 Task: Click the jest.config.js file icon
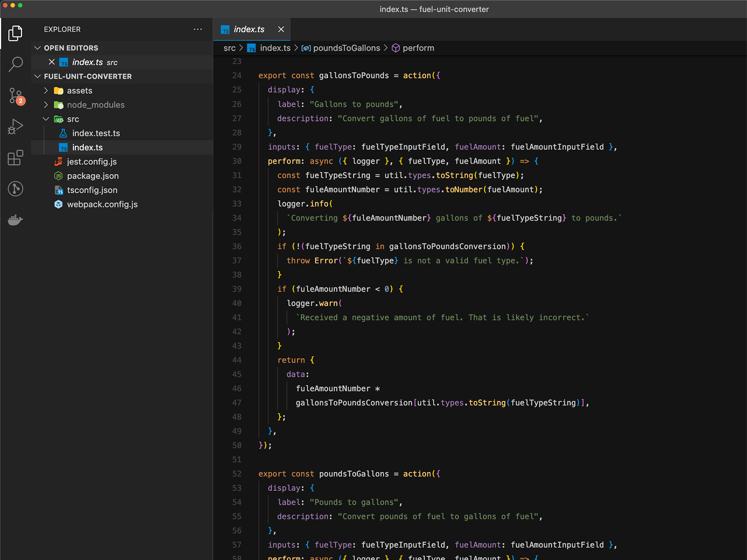(59, 161)
